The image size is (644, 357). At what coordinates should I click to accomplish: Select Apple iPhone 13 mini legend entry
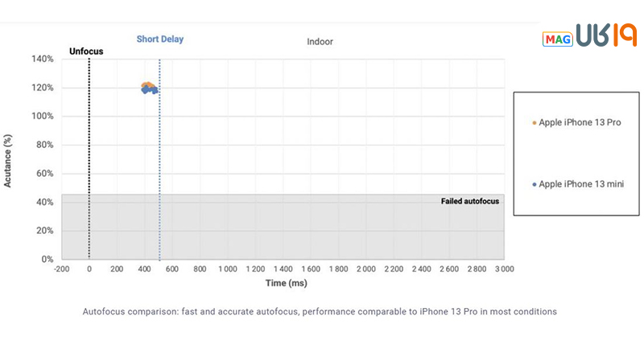coord(581,184)
